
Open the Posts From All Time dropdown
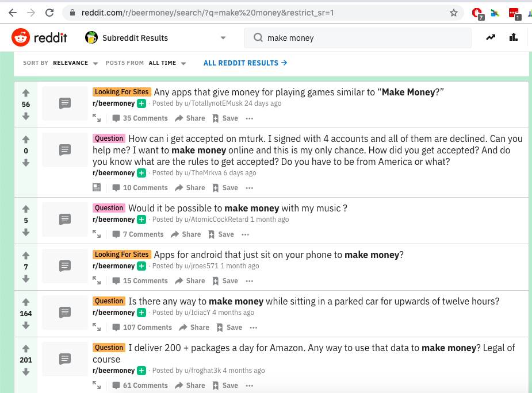(167, 63)
